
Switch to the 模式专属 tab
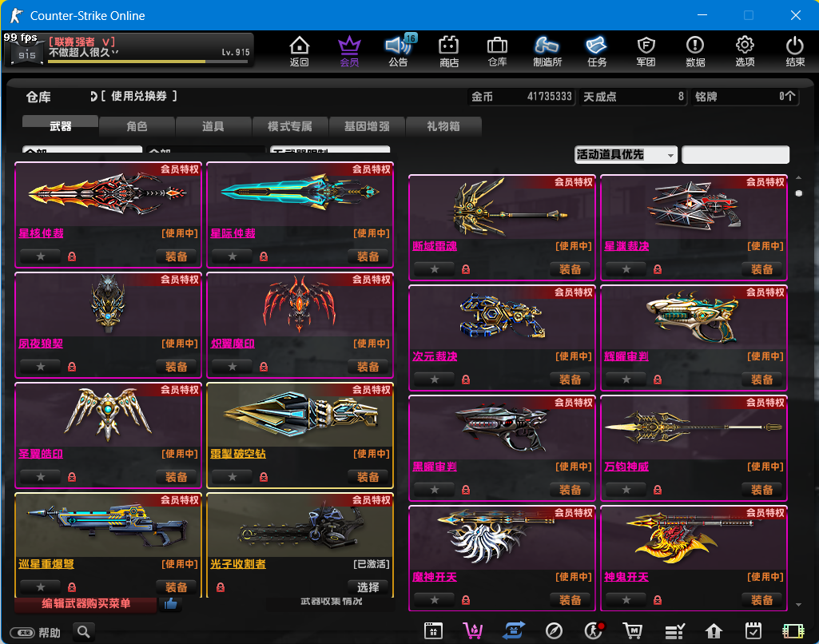[290, 126]
